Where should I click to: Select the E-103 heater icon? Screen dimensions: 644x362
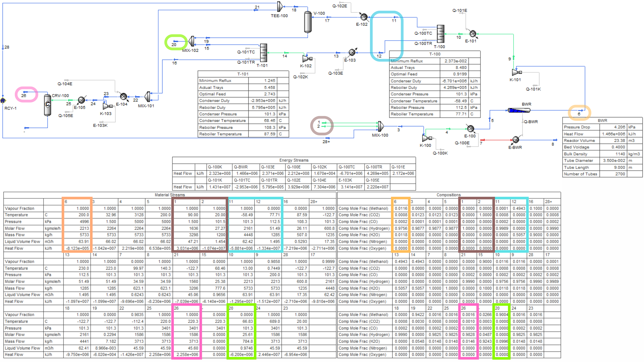click(x=352, y=52)
